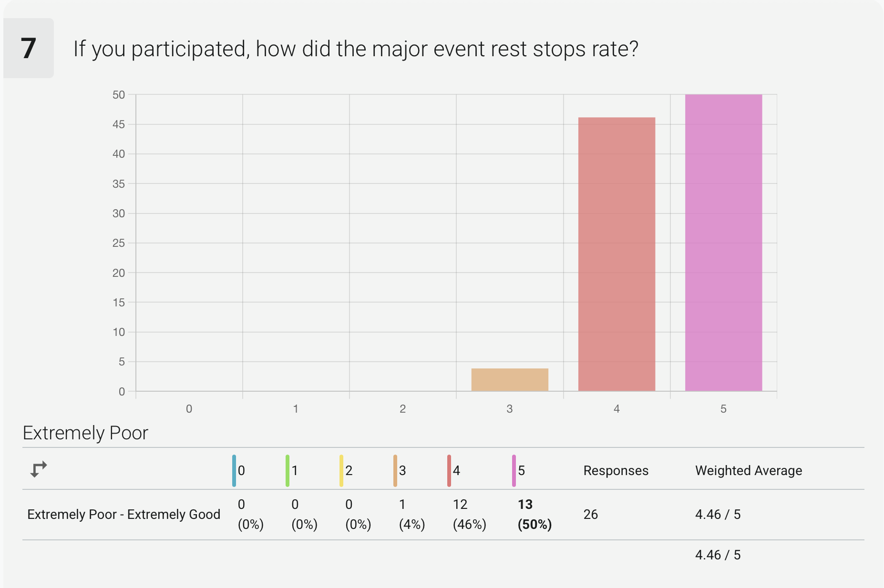Click the Weighted Average column header
This screenshot has height=588, width=884.
pyautogui.click(x=749, y=471)
